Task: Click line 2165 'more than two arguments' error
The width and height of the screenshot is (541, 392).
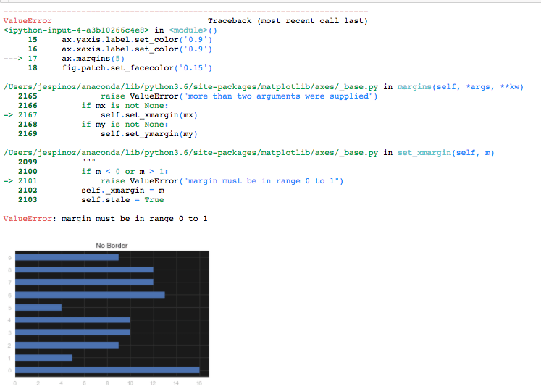Action: pos(239,96)
